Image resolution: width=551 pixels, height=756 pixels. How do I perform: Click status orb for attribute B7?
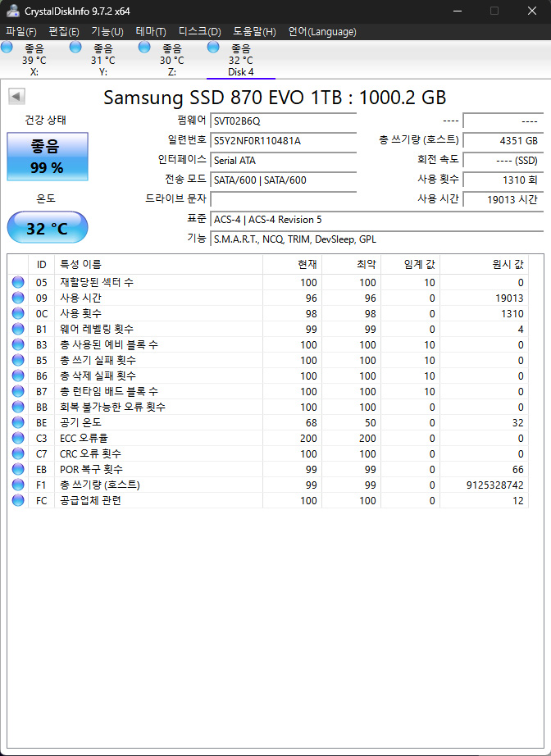[x=18, y=391]
